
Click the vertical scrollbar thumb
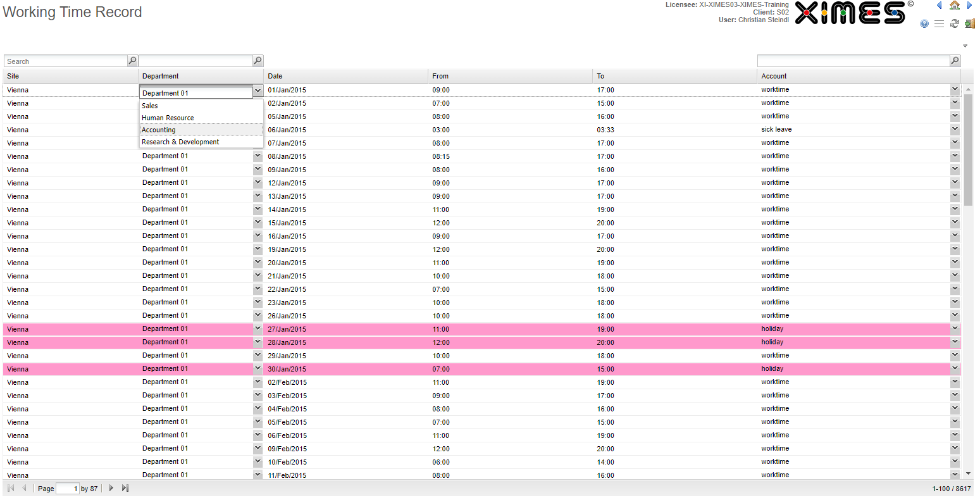tap(968, 150)
